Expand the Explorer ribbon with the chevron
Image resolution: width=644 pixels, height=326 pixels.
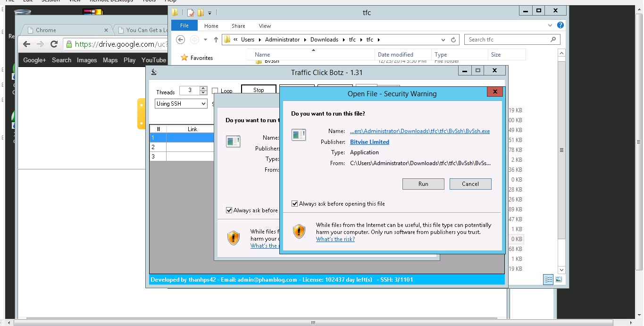tap(550, 25)
